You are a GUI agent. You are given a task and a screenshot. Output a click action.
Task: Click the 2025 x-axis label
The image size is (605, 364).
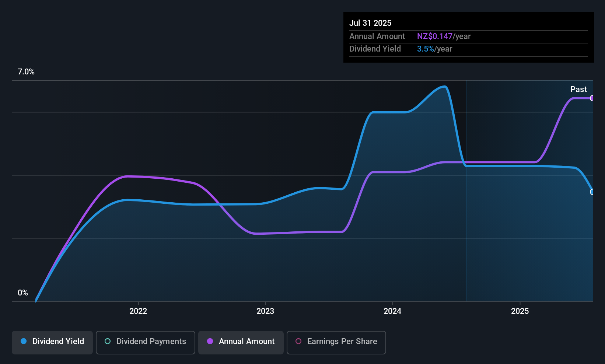pos(520,311)
